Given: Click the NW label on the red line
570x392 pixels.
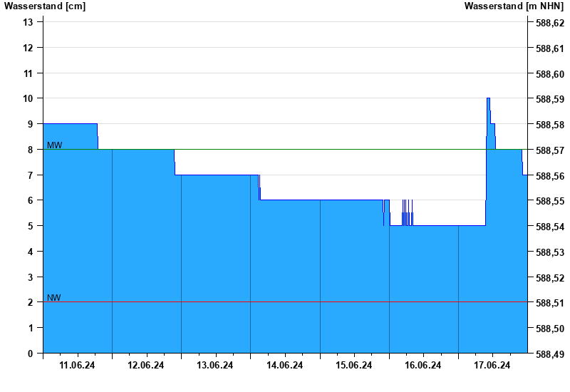Looking at the screenshot, I should pos(54,297).
